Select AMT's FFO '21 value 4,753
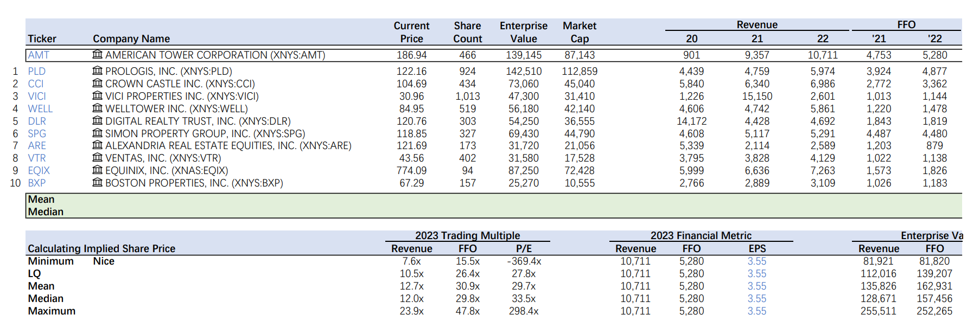 tap(879, 55)
